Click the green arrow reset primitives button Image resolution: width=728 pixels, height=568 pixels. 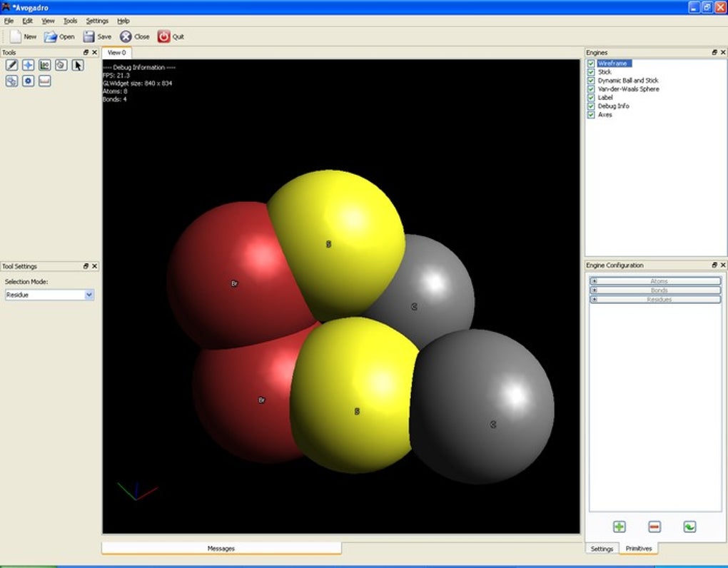[x=690, y=527]
